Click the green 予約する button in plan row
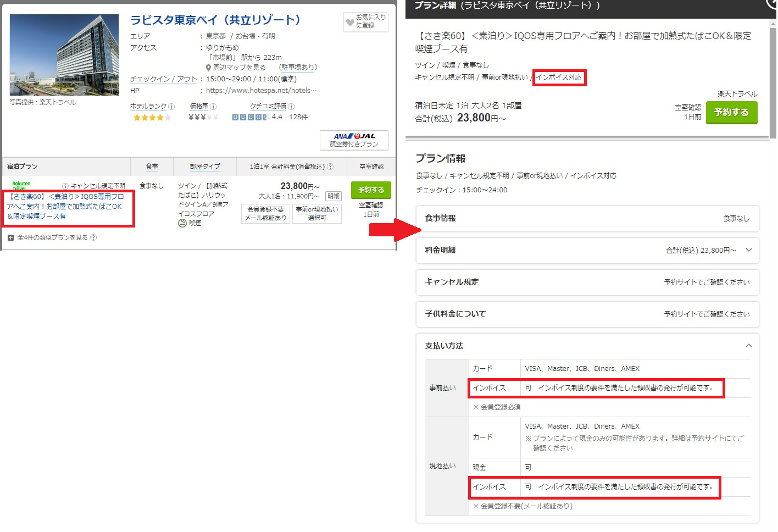This screenshot has width=778, height=532. tap(371, 190)
